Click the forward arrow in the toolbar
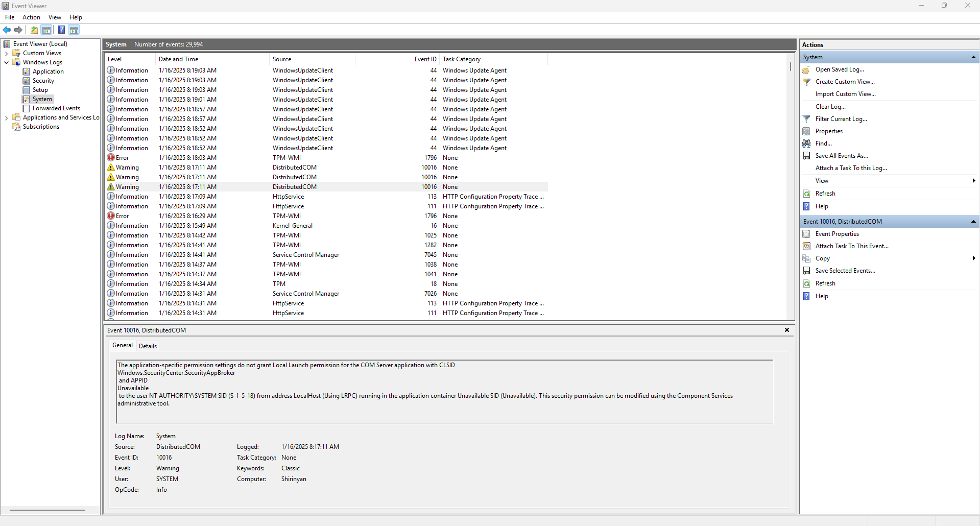Image resolution: width=980 pixels, height=526 pixels. click(x=18, y=30)
